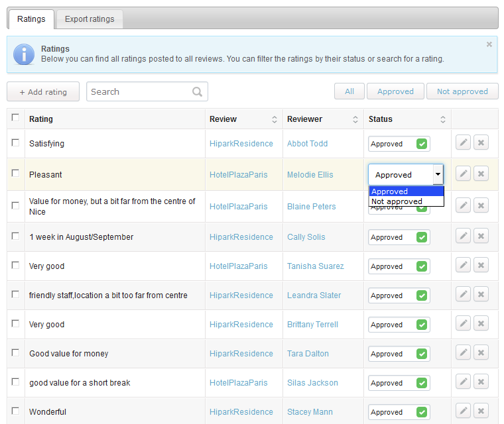Open status dropdown for Satisfying rating
504x424 pixels.
coord(399,144)
